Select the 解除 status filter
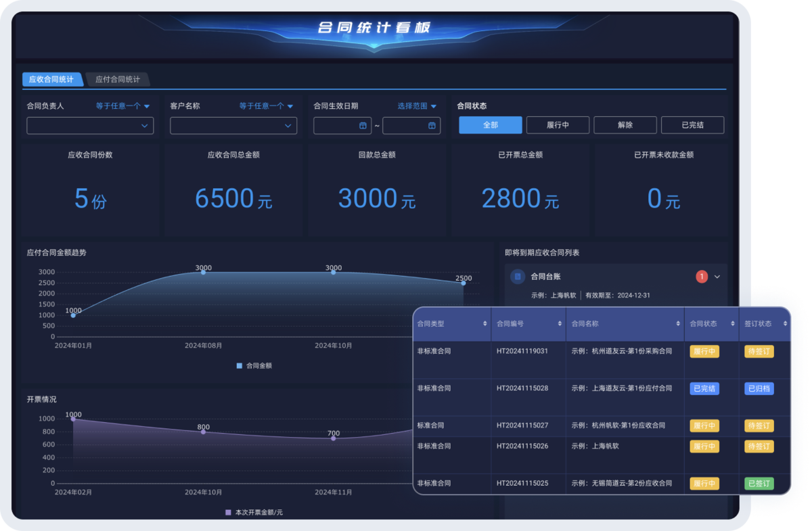 [x=625, y=125]
